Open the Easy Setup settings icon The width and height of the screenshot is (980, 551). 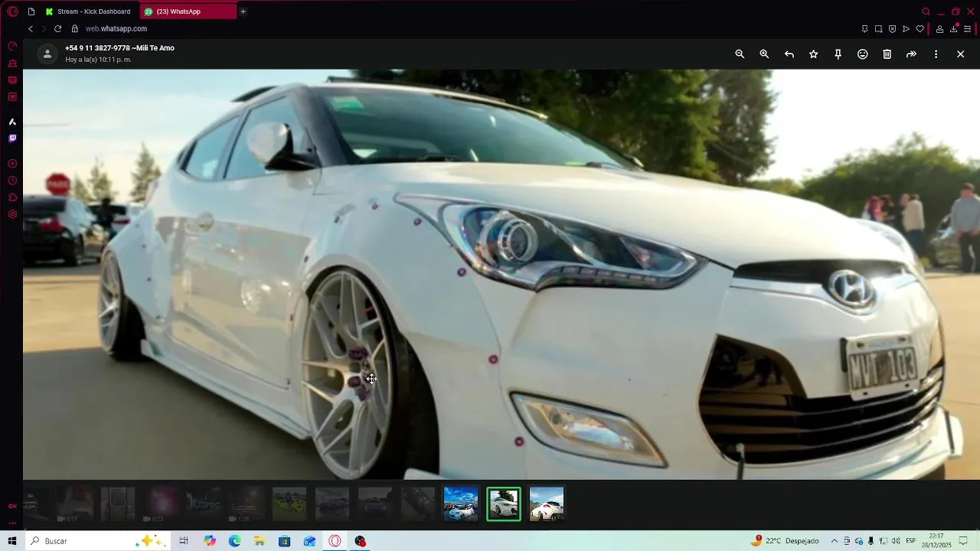pos(968,29)
